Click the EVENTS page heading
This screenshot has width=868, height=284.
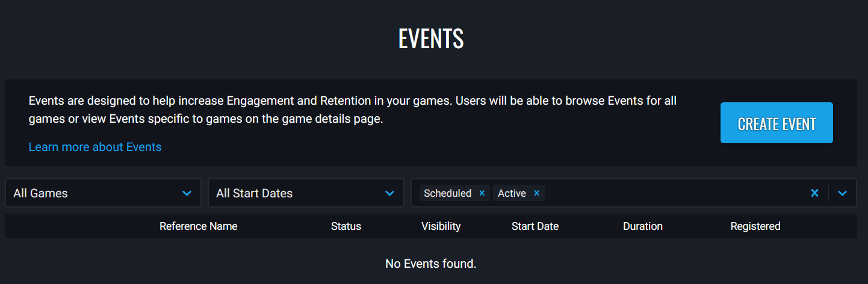point(431,39)
